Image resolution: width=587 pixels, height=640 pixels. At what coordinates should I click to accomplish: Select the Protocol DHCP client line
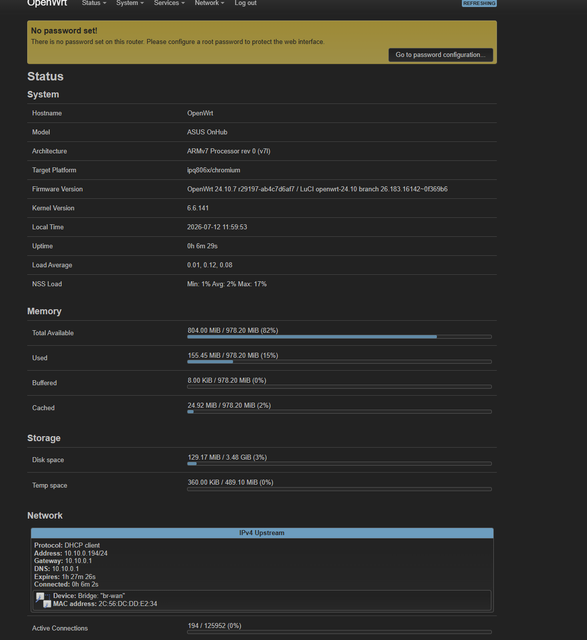[67, 545]
